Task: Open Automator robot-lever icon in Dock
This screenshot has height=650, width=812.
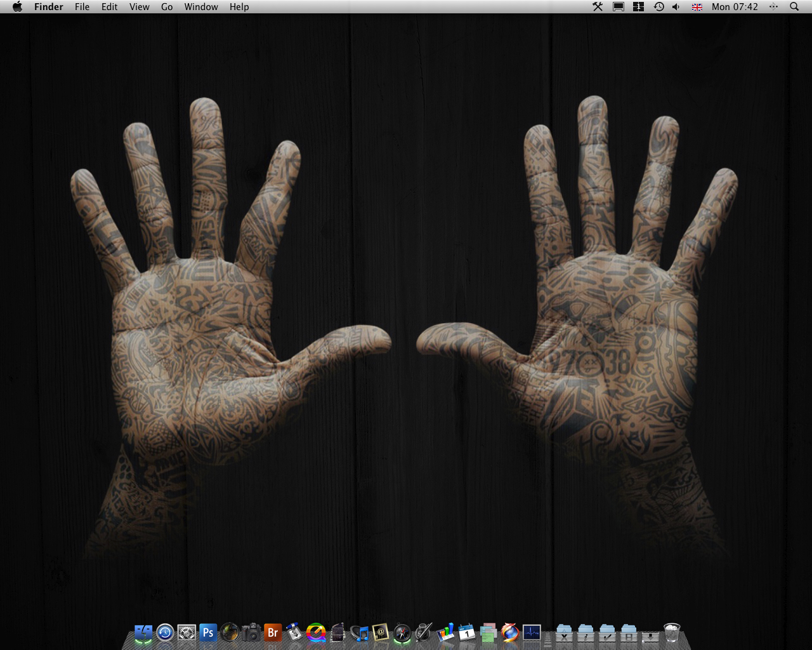Action: (x=294, y=632)
